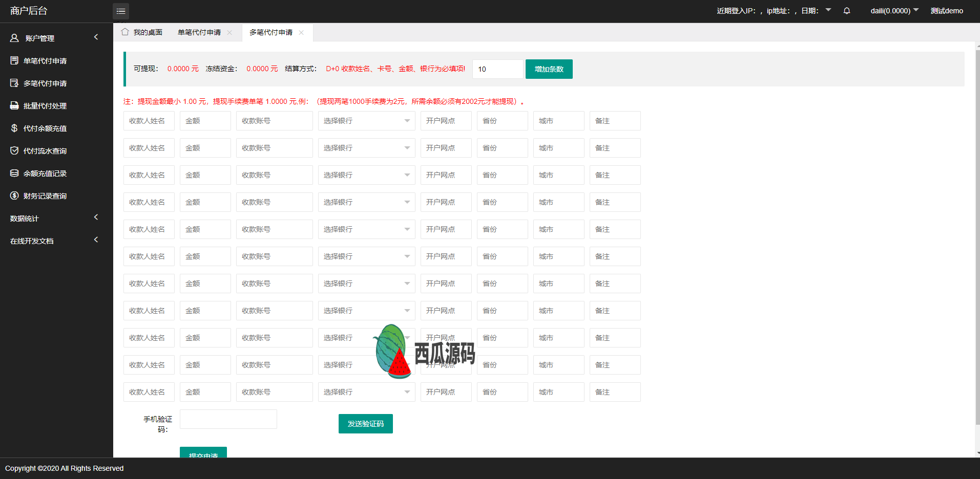The image size is (980, 479).
Task: Go to 代付流水查询 in sidebar
Action: click(x=56, y=150)
